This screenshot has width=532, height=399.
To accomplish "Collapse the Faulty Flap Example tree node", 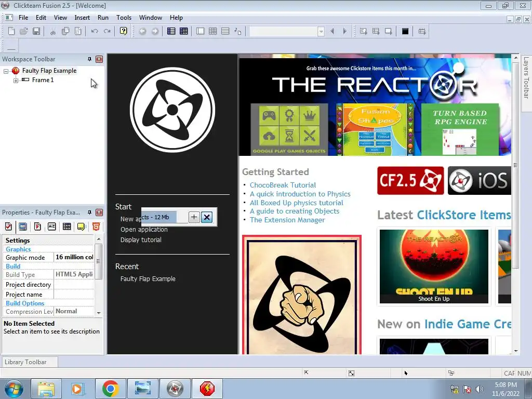I will (x=6, y=71).
